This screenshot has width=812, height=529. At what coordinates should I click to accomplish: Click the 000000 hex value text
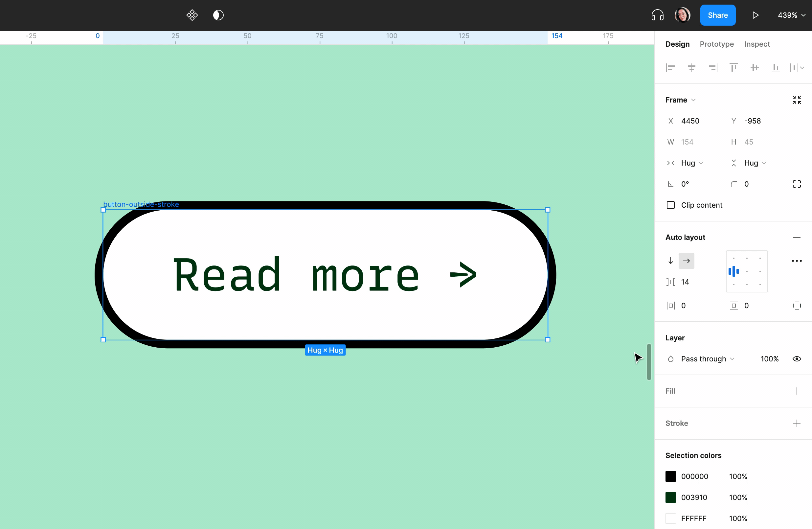click(x=694, y=476)
